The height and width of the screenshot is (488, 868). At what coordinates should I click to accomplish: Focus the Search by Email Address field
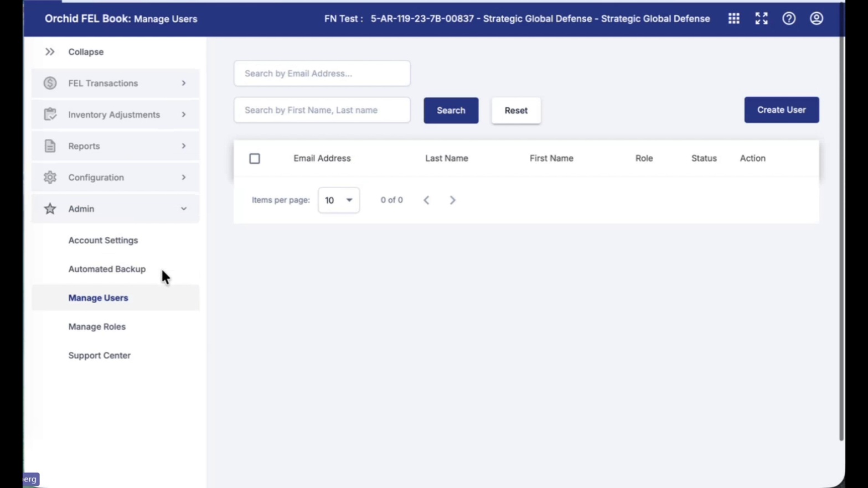(322, 74)
